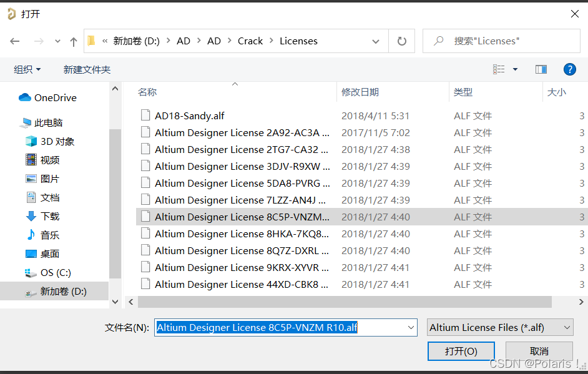588x374 pixels.
Task: Click Crack in the address path
Action: tap(250, 41)
